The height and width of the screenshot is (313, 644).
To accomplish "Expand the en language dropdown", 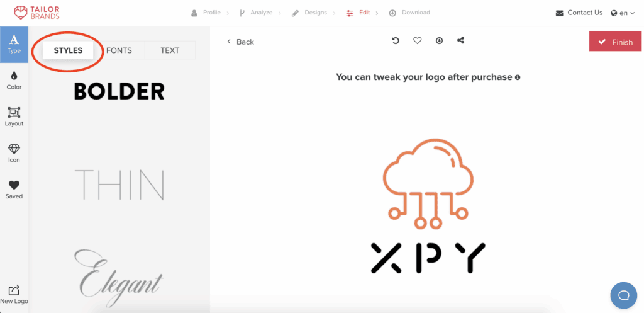I will point(623,13).
